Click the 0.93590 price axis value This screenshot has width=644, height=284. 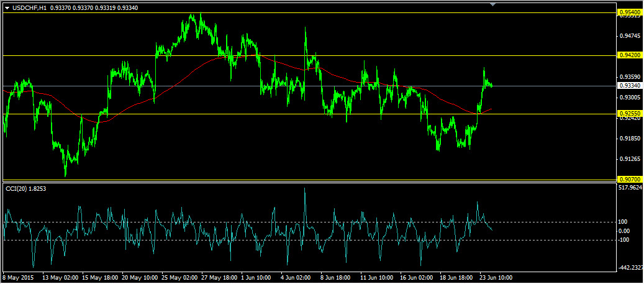coord(629,77)
